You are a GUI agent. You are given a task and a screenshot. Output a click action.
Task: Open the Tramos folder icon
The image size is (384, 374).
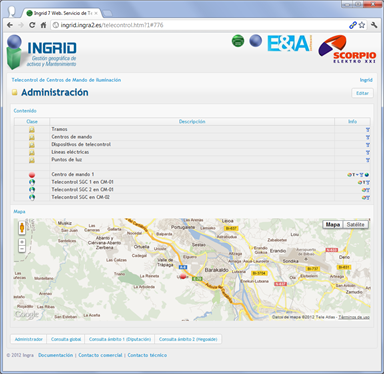pos(32,129)
